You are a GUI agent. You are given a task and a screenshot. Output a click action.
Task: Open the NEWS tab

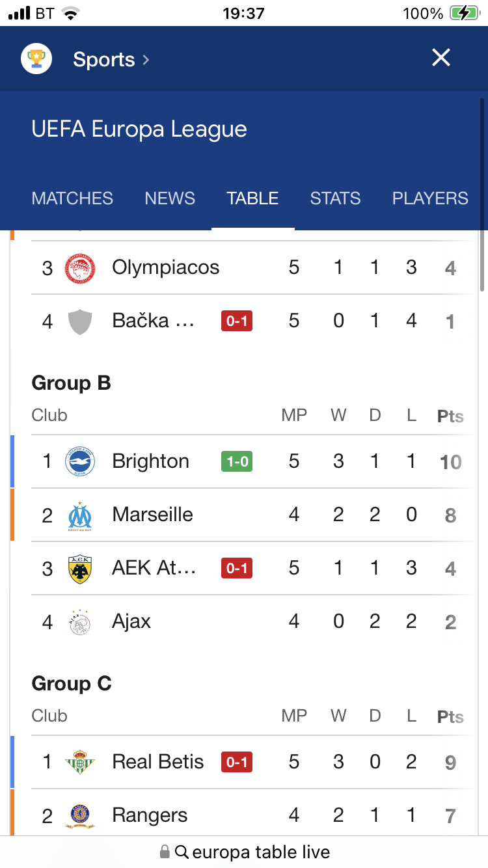(x=170, y=198)
